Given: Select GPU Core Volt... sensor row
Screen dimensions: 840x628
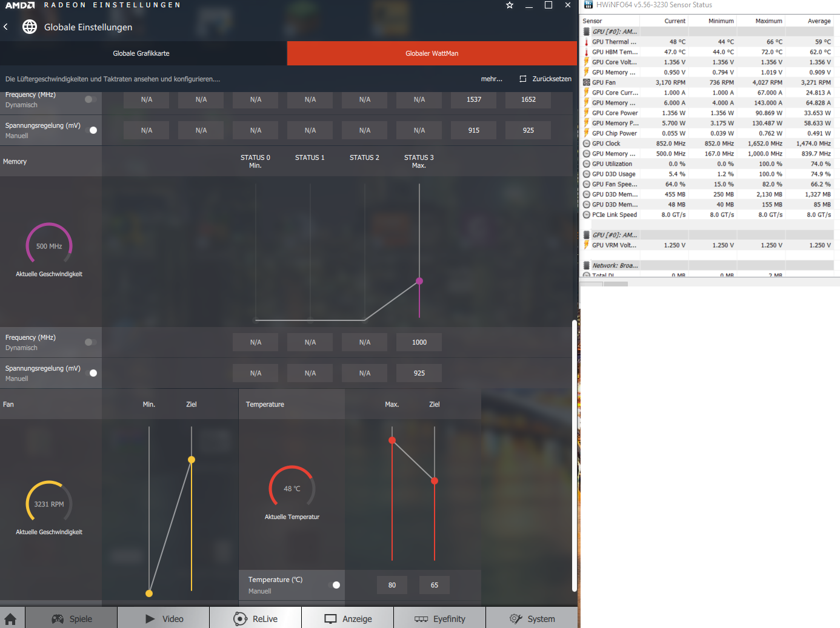Looking at the screenshot, I should click(x=707, y=62).
